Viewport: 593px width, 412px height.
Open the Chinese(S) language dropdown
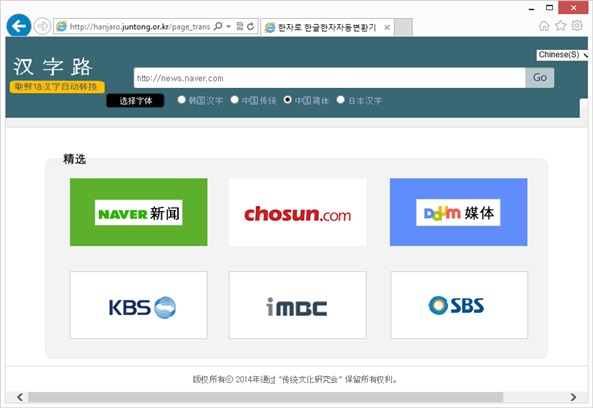tap(562, 55)
